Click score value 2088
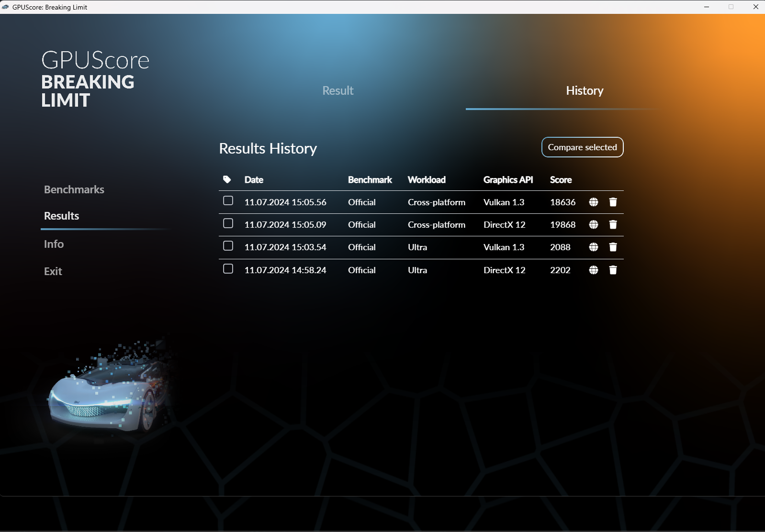Image resolution: width=765 pixels, height=532 pixels. (560, 247)
